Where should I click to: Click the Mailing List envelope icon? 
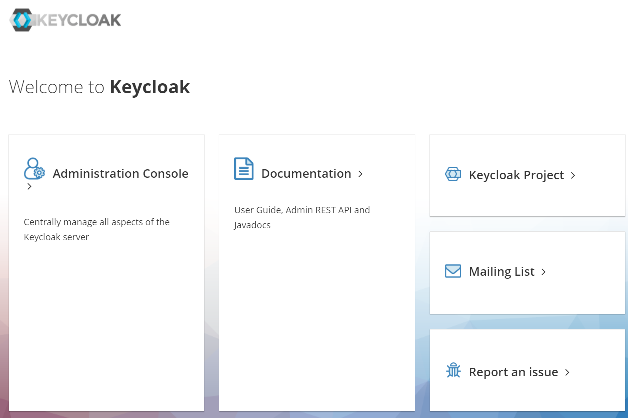pyautogui.click(x=453, y=271)
